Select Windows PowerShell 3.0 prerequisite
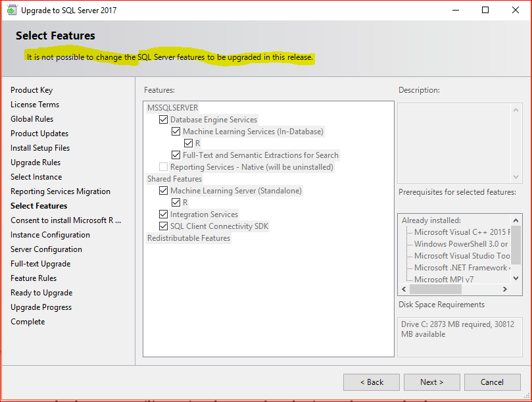Image resolution: width=532 pixels, height=402 pixels. coord(461,244)
